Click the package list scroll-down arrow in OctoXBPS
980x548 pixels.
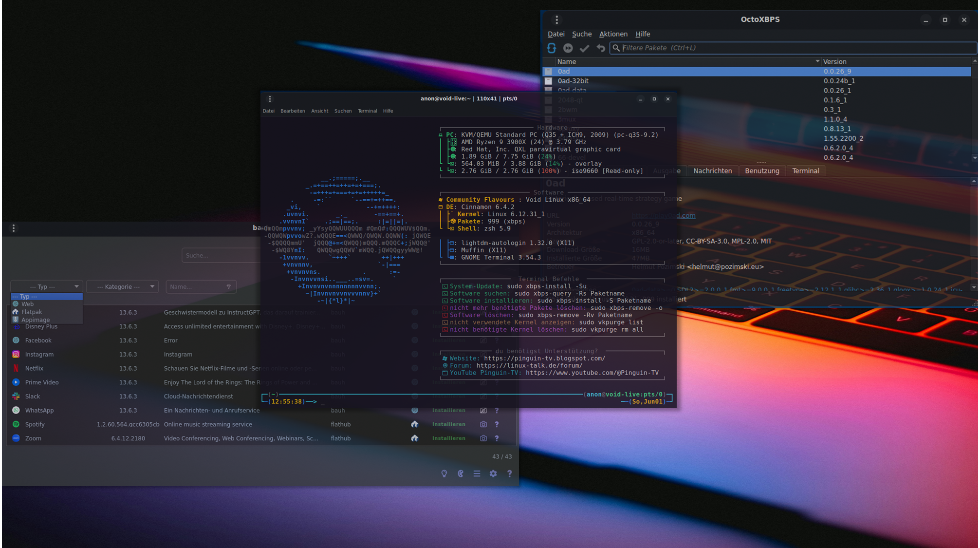point(974,157)
